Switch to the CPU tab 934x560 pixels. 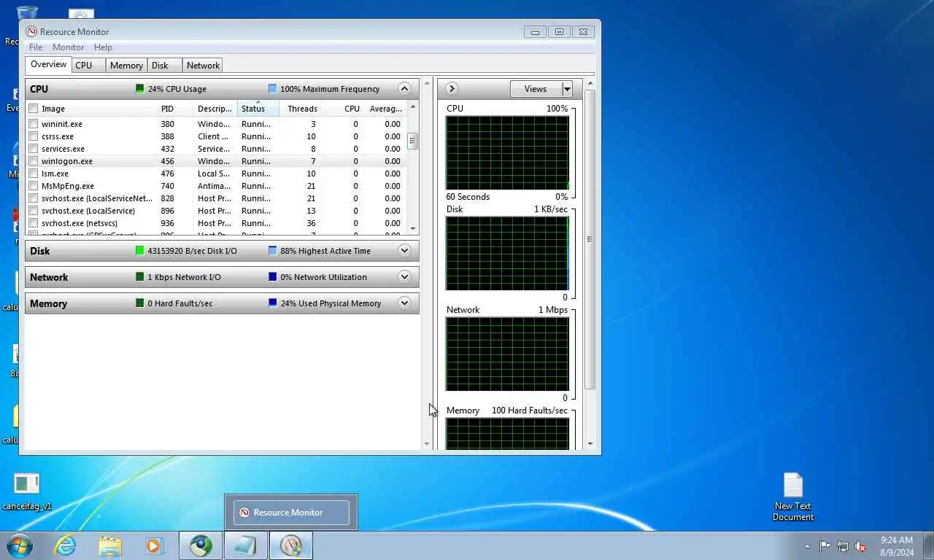click(88, 66)
